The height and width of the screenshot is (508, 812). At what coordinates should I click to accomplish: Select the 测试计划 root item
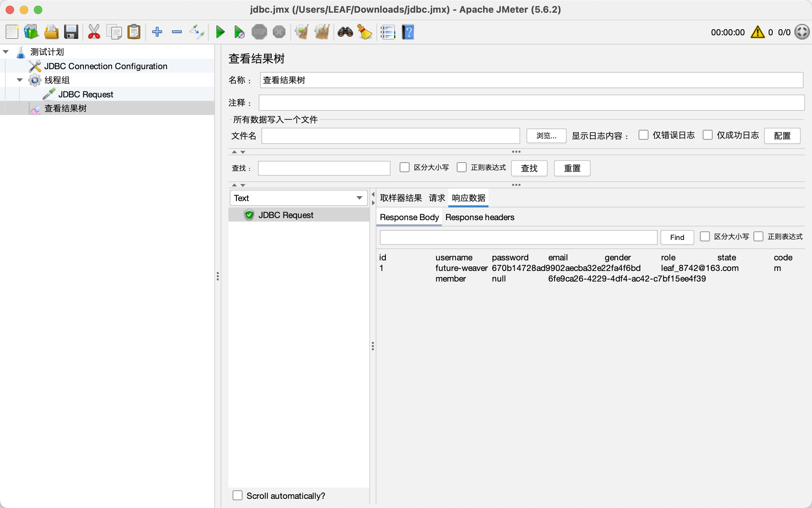click(47, 52)
